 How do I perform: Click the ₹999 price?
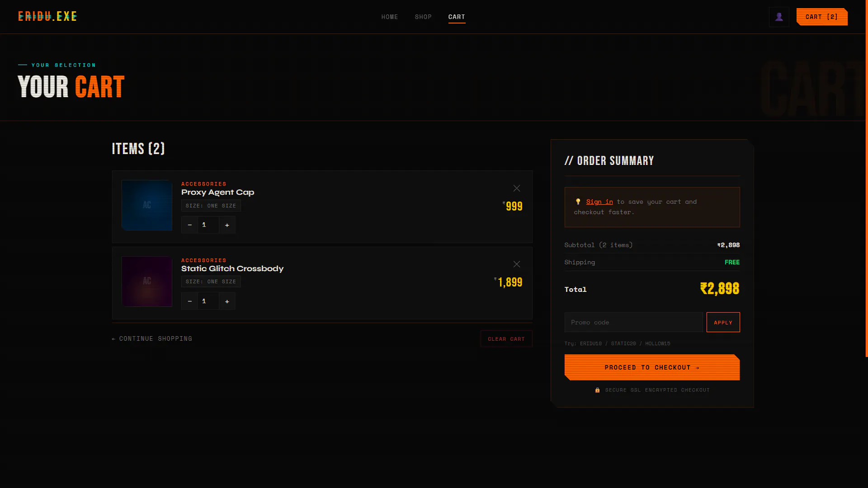(512, 206)
